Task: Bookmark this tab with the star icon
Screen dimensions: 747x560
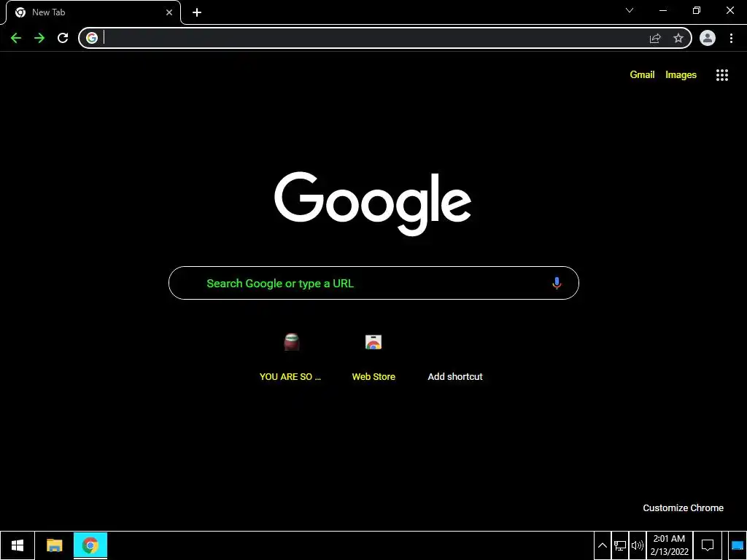Action: (x=678, y=38)
